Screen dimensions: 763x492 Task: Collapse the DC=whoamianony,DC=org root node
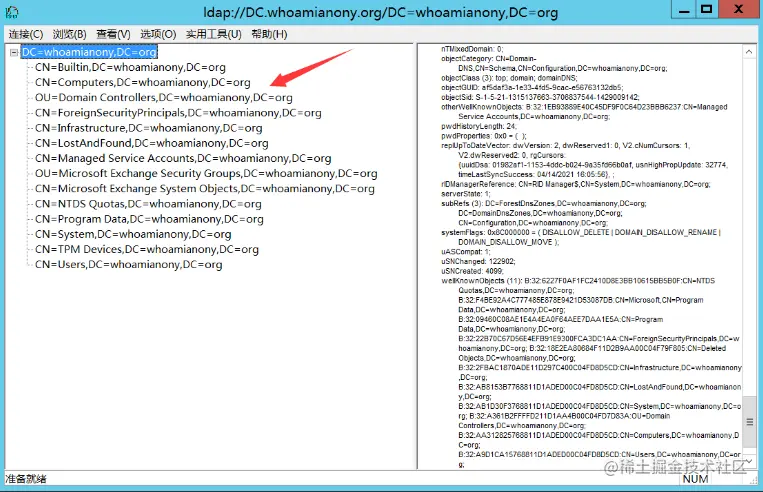[14, 52]
